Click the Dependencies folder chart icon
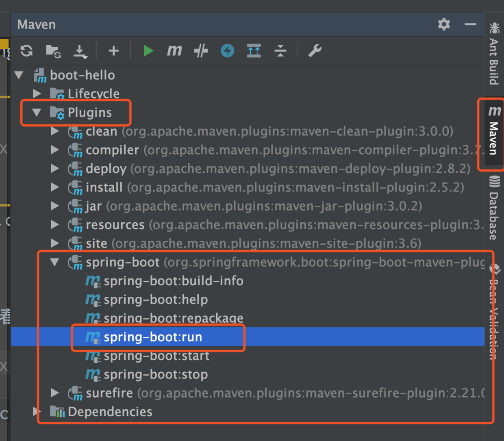 click(x=57, y=412)
